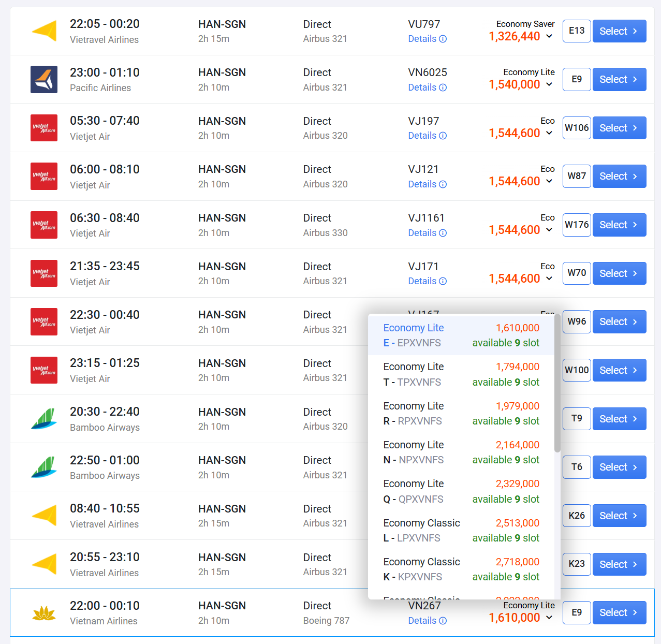Viewport: 661px width, 644px height.
Task: Click the fare list scrollbar thumb
Action: pos(557,383)
